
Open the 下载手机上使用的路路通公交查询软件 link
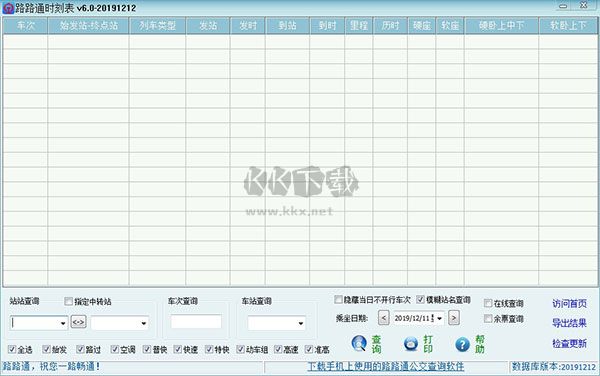(x=386, y=366)
